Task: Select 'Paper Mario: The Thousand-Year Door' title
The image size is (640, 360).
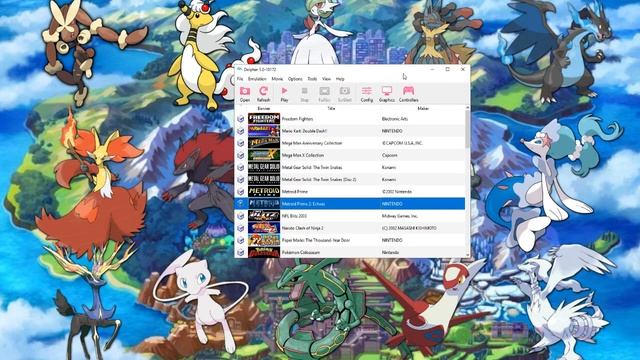Action: 316,240
